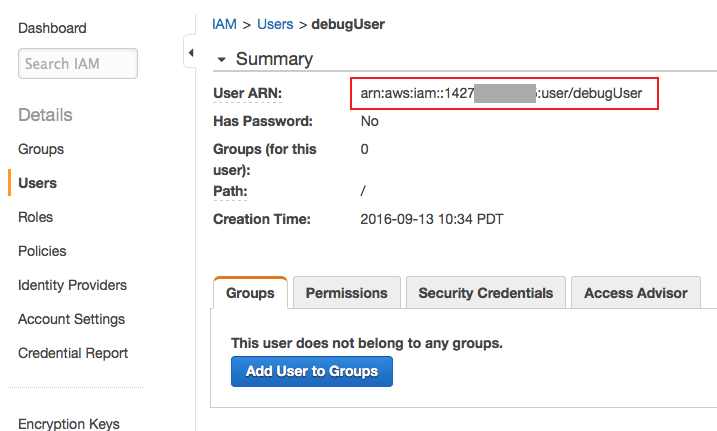717x431 pixels.
Task: Open Encryption Keys section
Action: 68,424
